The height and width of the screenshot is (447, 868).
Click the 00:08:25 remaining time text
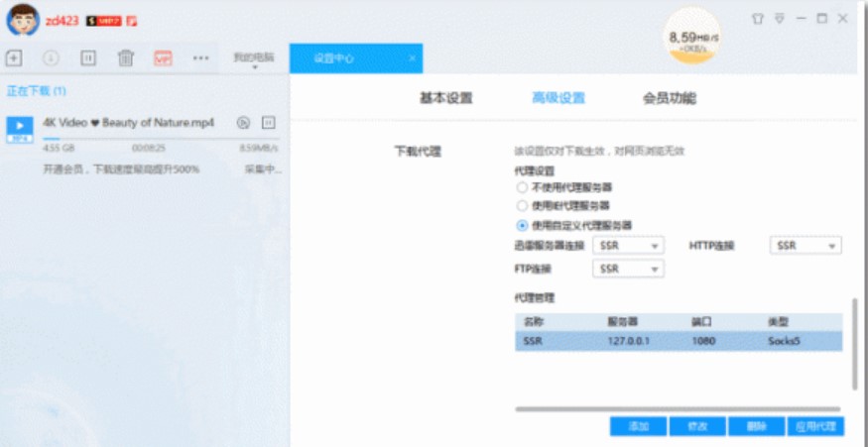pyautogui.click(x=149, y=149)
